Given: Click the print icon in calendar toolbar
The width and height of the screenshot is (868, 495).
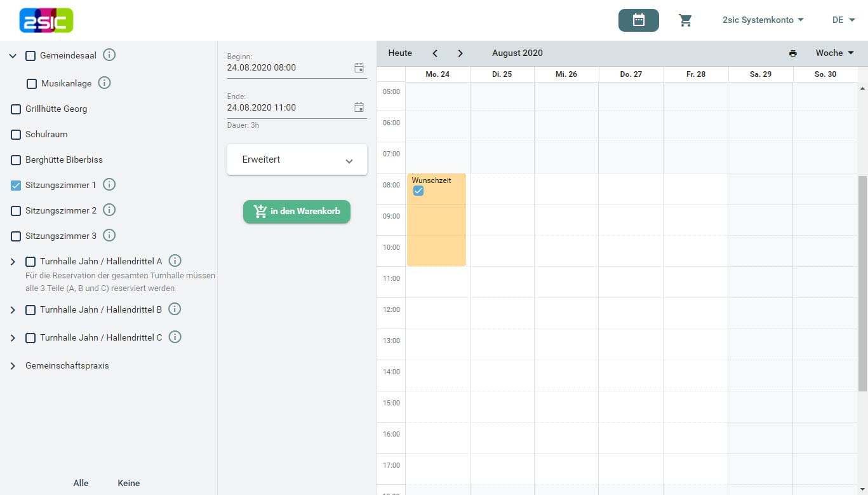Looking at the screenshot, I should pos(792,53).
